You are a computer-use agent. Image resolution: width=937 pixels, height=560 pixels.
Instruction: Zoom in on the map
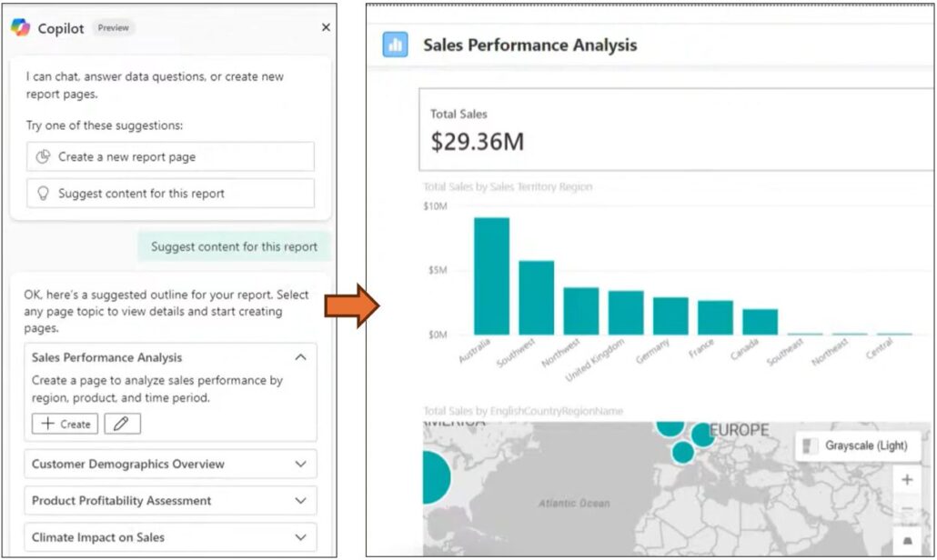pyautogui.click(x=907, y=480)
